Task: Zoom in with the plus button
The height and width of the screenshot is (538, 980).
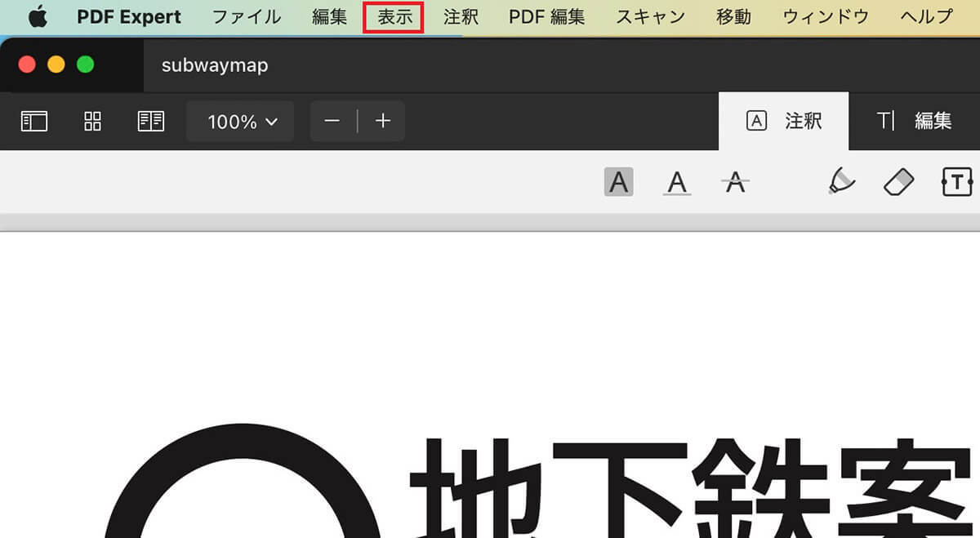Action: (383, 122)
